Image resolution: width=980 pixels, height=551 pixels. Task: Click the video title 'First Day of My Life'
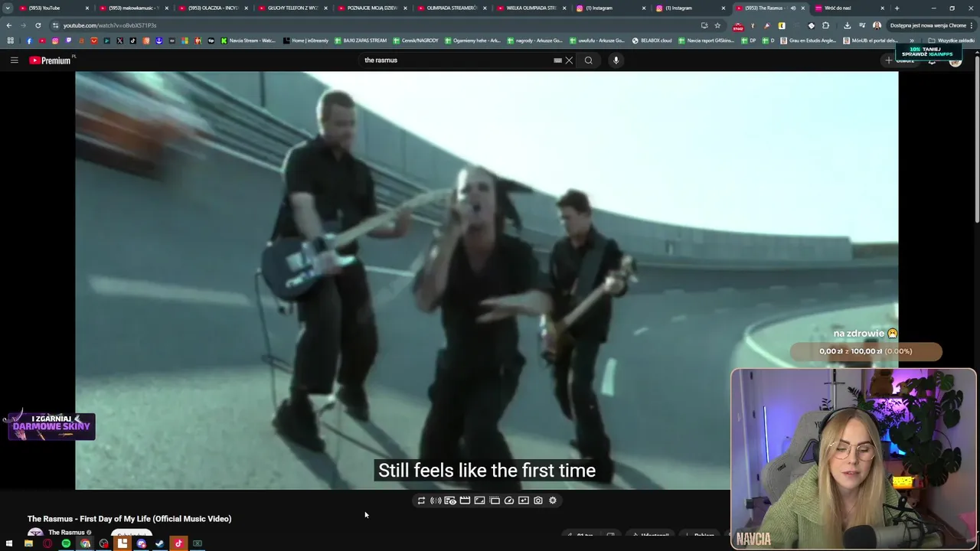(129, 519)
